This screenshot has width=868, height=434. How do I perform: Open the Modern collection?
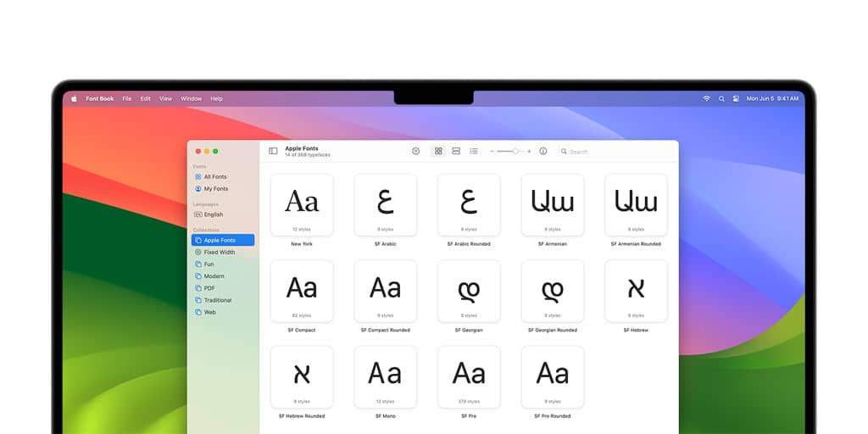click(x=223, y=276)
